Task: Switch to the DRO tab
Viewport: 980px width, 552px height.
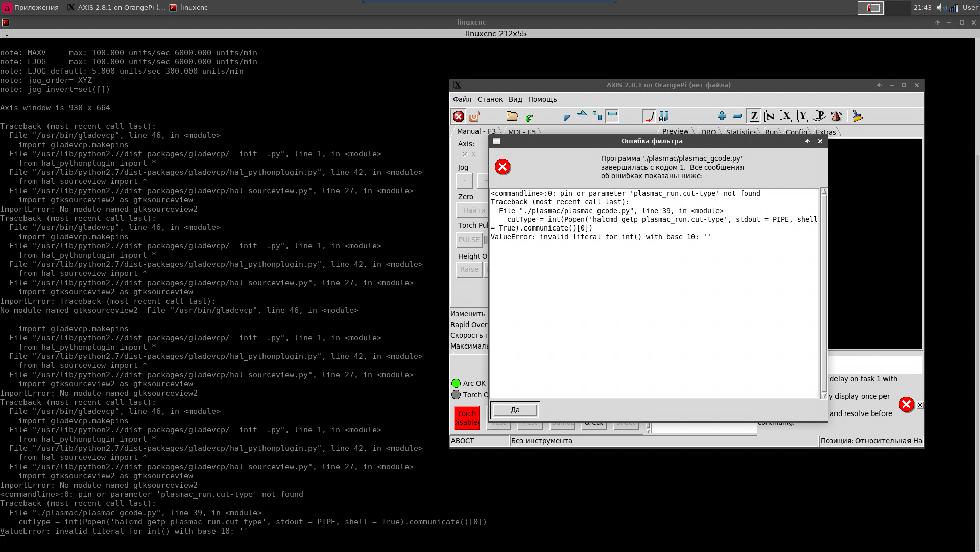Action: (708, 132)
